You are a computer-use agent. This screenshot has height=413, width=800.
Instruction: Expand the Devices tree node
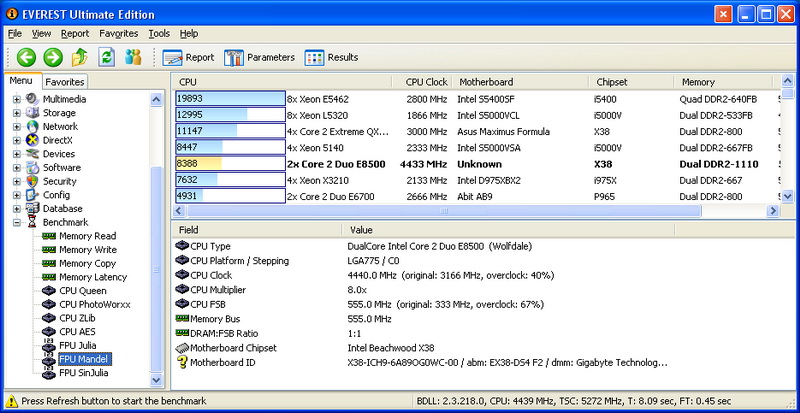(17, 154)
